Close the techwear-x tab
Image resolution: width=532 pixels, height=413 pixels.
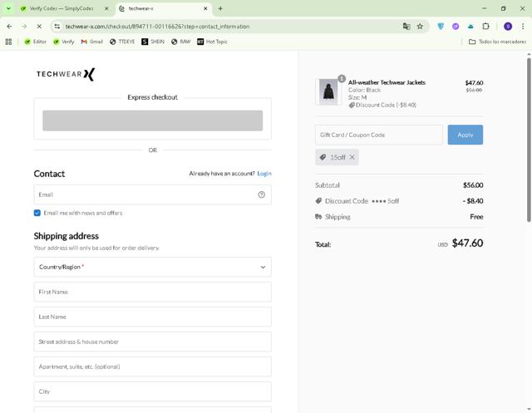point(205,8)
